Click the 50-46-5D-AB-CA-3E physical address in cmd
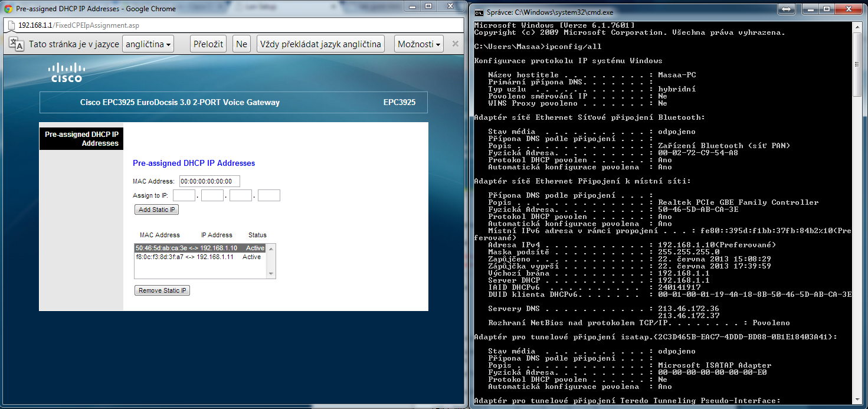Image resolution: width=868 pixels, height=409 pixels. click(698, 210)
